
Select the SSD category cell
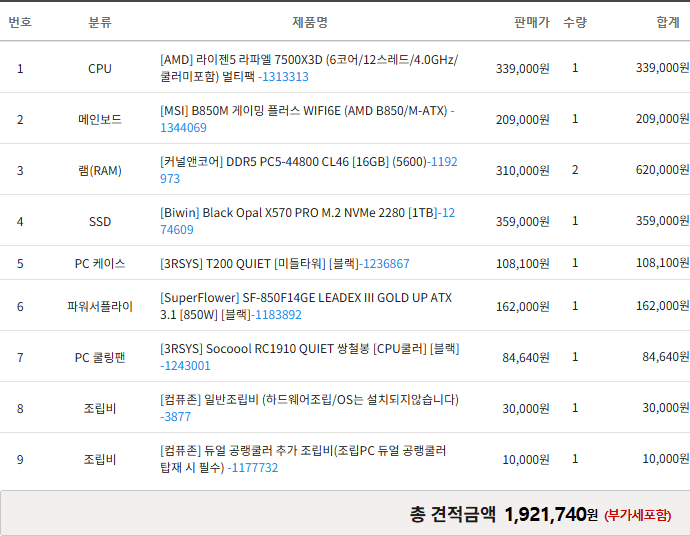click(100, 222)
